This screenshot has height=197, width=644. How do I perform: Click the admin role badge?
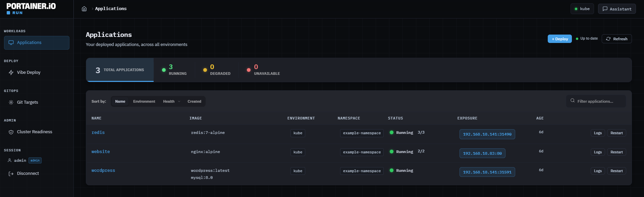35,160
